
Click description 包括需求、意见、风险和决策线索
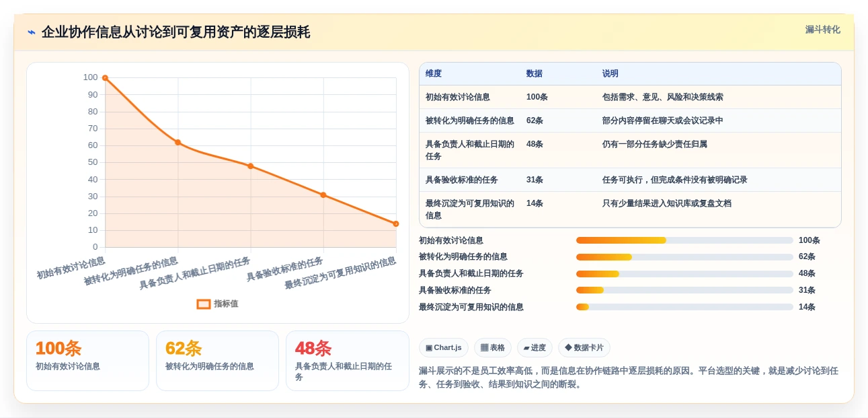coord(663,97)
